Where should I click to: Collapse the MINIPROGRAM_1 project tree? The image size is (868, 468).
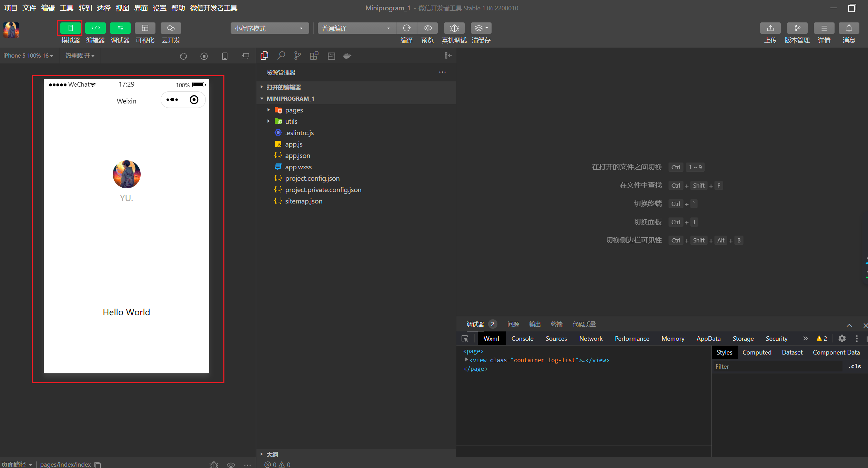click(356, 99)
